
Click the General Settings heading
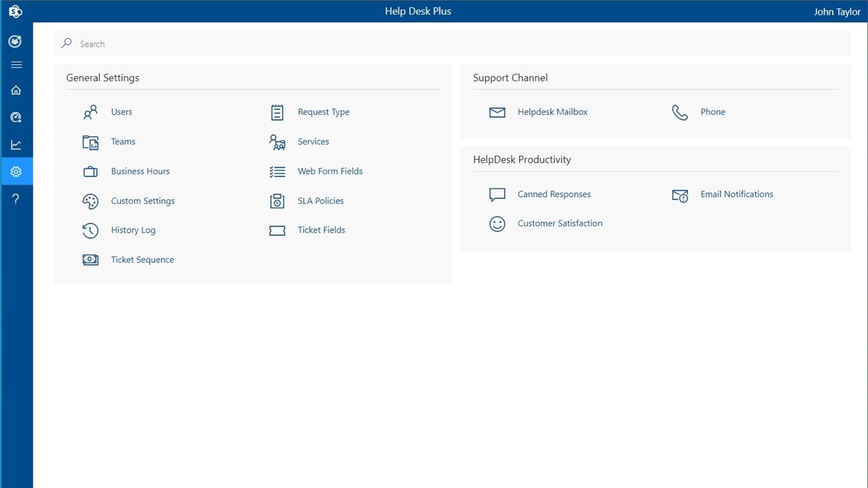tap(102, 78)
